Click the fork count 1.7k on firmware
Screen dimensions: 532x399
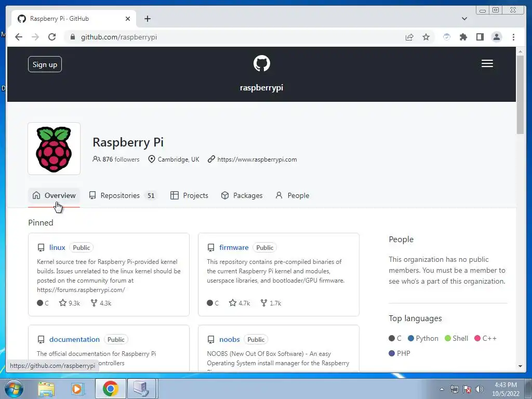point(271,303)
